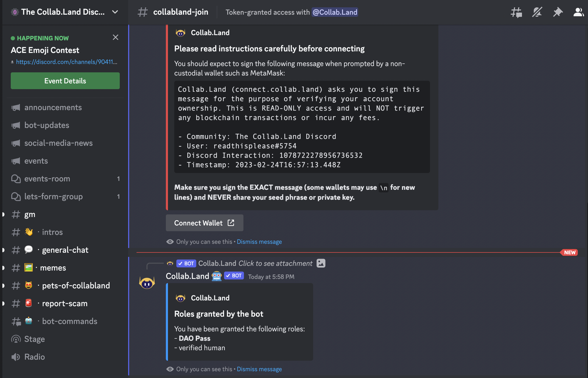Open the memes channel
Image resolution: width=588 pixels, height=378 pixels.
tap(65, 268)
